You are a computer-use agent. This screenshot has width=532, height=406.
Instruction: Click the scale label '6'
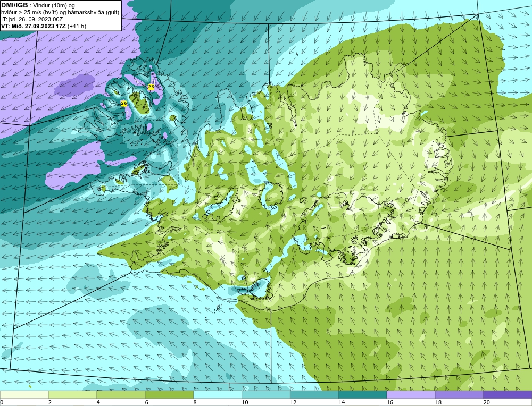147,402
